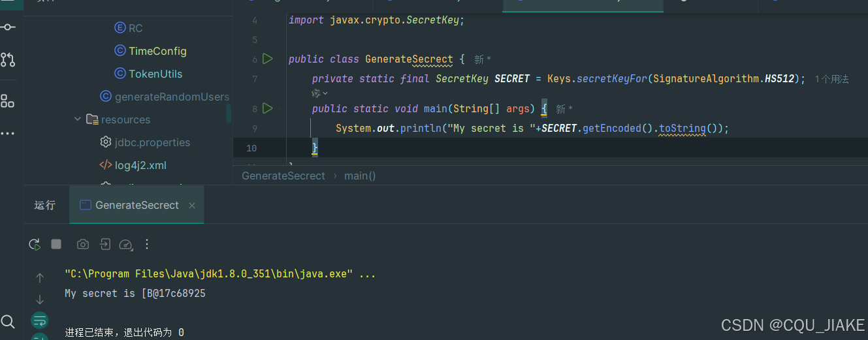Rerun GenerateSecrect from Run toolbar
The width and height of the screenshot is (868, 340).
tap(35, 244)
